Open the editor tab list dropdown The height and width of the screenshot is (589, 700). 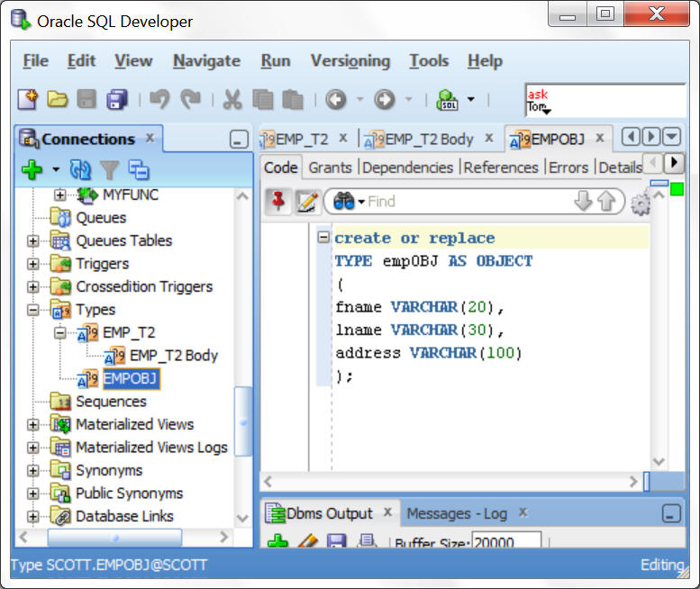click(x=671, y=137)
